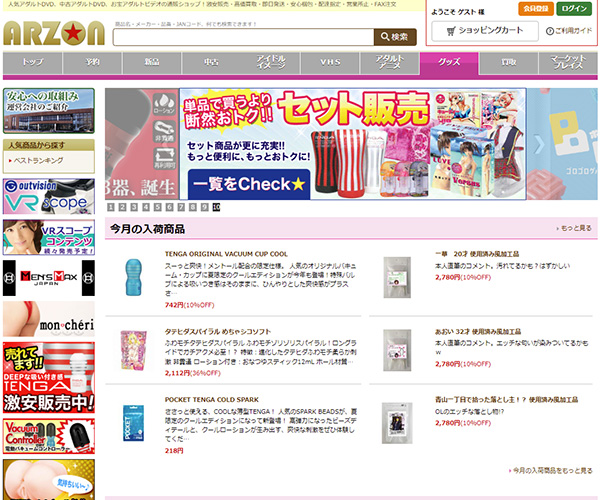Open the outvision VR scope banner
The width and height of the screenshot is (600, 500).
[49, 196]
